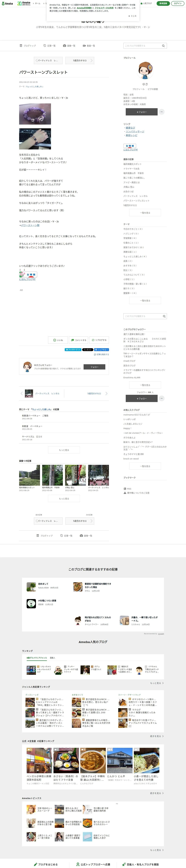The height and width of the screenshot is (868, 186).
Task: Select the 芸能人 ranking tab
Action: 52,658
